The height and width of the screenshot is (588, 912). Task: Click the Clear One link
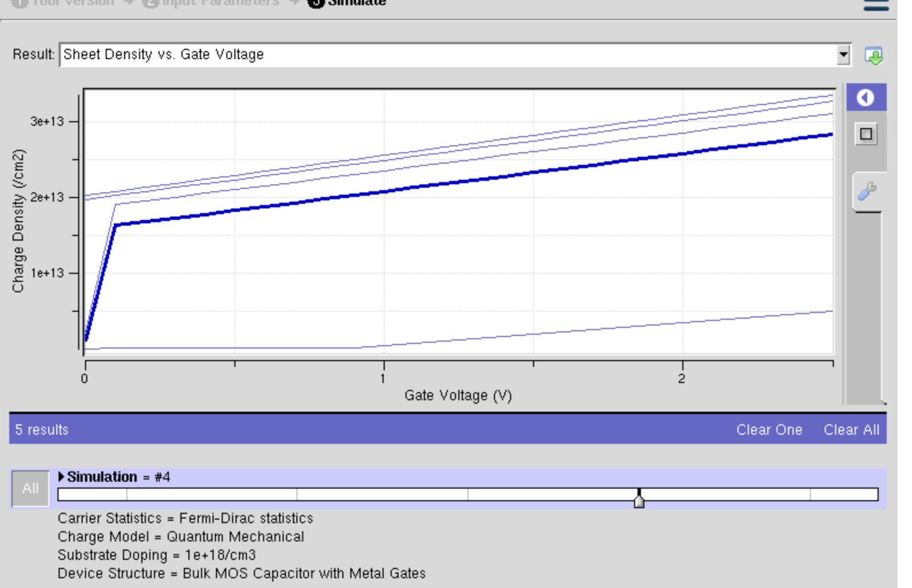[769, 430]
